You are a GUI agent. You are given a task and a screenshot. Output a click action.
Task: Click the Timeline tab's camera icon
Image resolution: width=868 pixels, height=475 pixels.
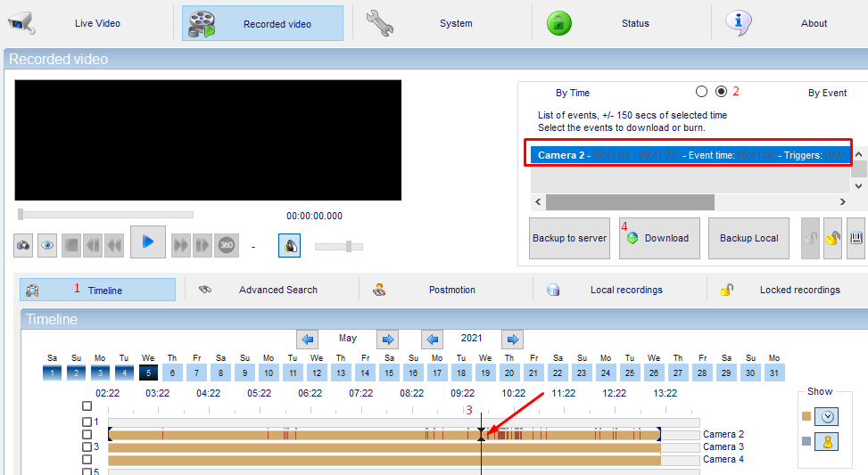[x=32, y=290]
